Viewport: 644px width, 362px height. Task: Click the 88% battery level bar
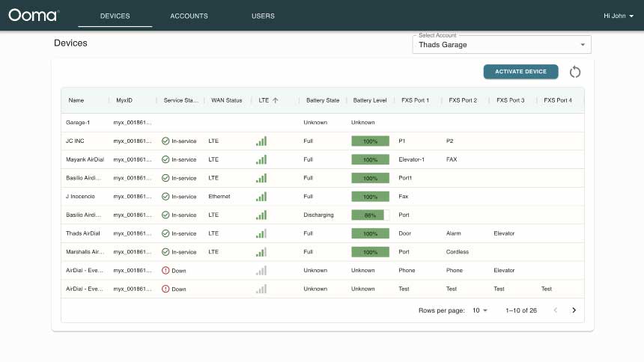tap(370, 215)
